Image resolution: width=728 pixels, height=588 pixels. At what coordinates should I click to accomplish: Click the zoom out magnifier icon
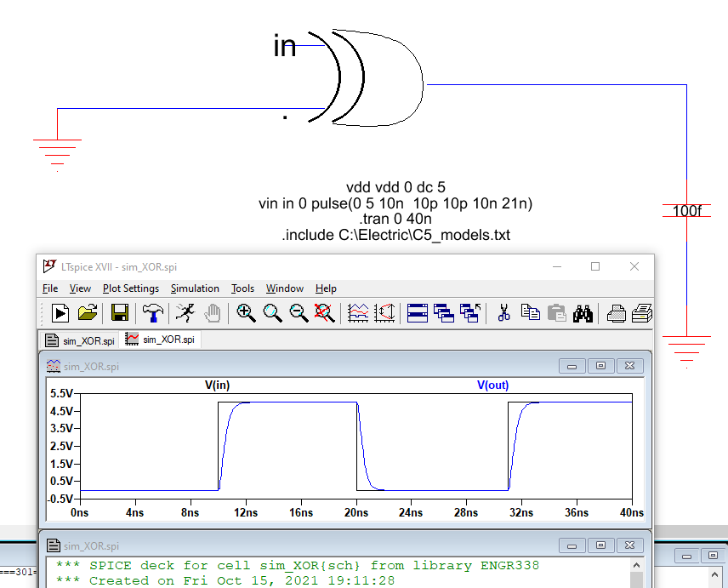pyautogui.click(x=299, y=313)
